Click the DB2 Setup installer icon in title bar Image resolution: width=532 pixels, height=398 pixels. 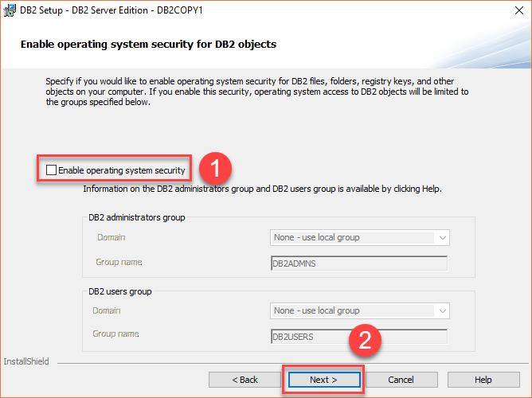click(x=10, y=10)
